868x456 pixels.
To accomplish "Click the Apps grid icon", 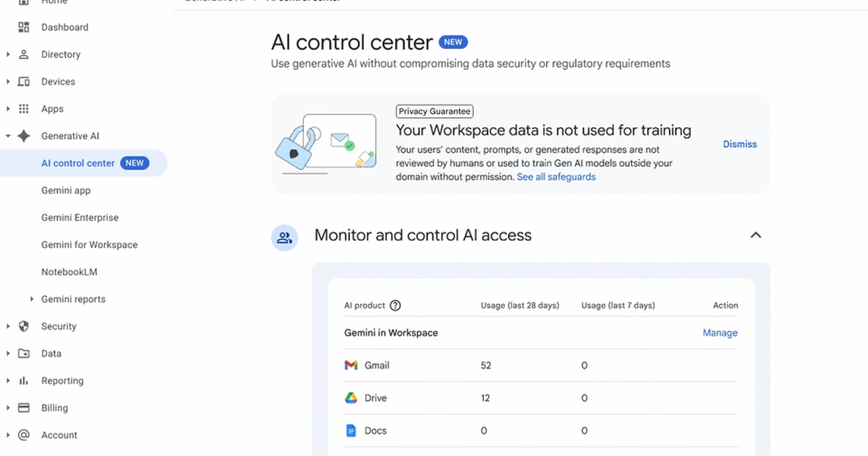I will (24, 109).
